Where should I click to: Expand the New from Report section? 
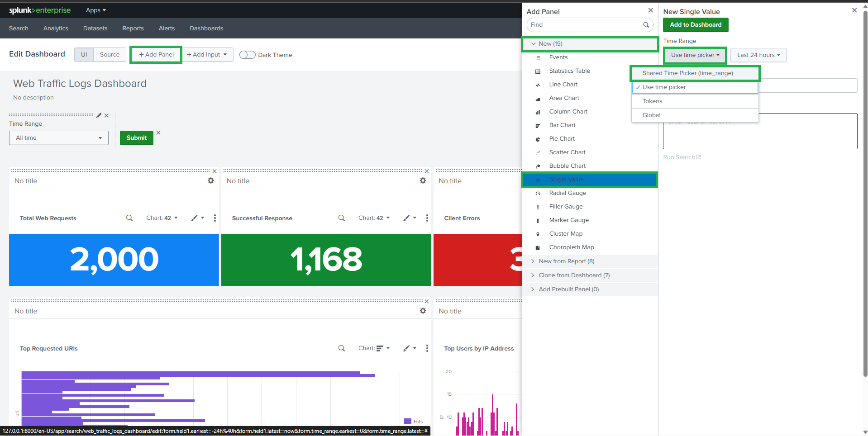click(x=566, y=261)
